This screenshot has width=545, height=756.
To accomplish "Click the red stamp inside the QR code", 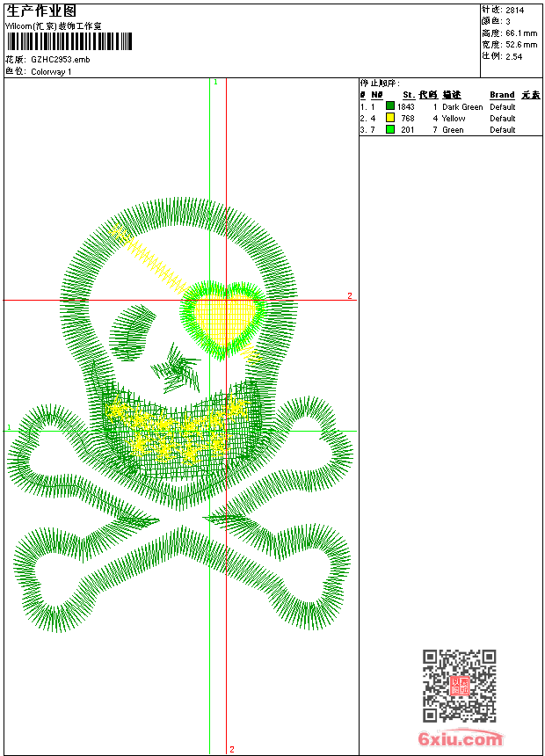I will (459, 686).
